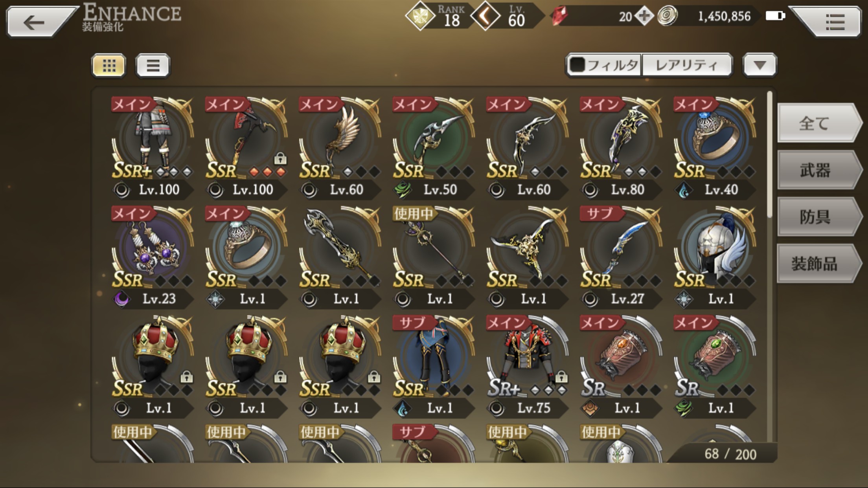
Task: Open the レアリティ sort dropdown
Action: pos(687,65)
